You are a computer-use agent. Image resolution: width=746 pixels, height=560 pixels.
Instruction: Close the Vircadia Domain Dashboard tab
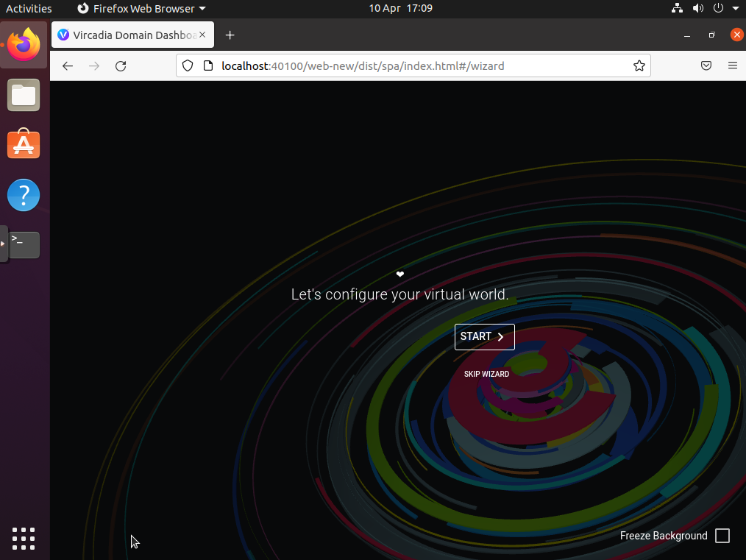tap(202, 35)
